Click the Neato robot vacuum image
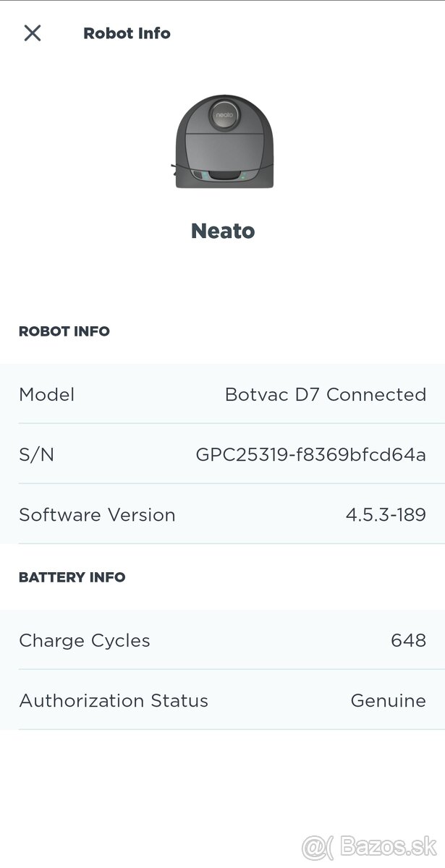 pos(223,143)
